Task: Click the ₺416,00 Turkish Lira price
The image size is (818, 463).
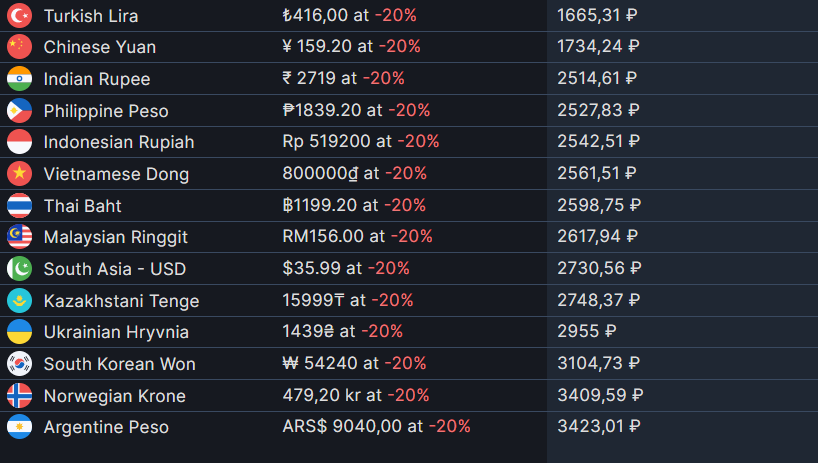Action: click(315, 15)
